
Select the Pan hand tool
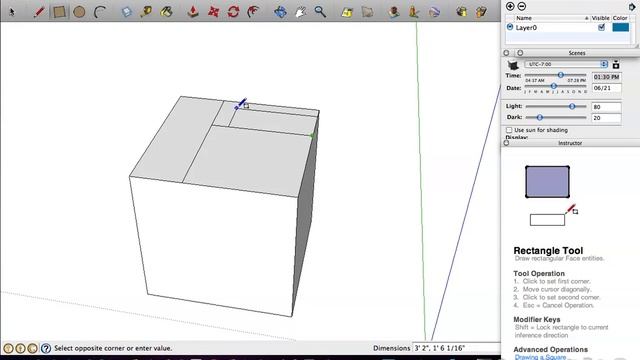300,12
